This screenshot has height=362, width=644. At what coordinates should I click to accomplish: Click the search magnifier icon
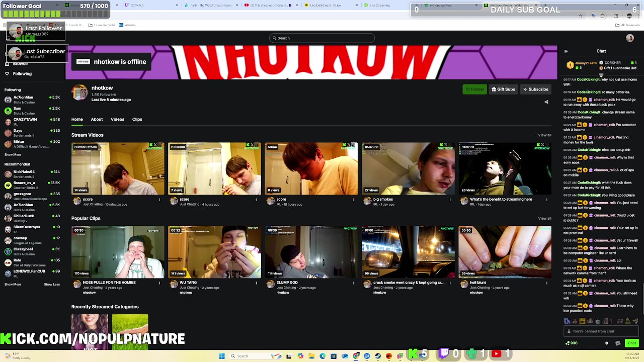point(274,38)
